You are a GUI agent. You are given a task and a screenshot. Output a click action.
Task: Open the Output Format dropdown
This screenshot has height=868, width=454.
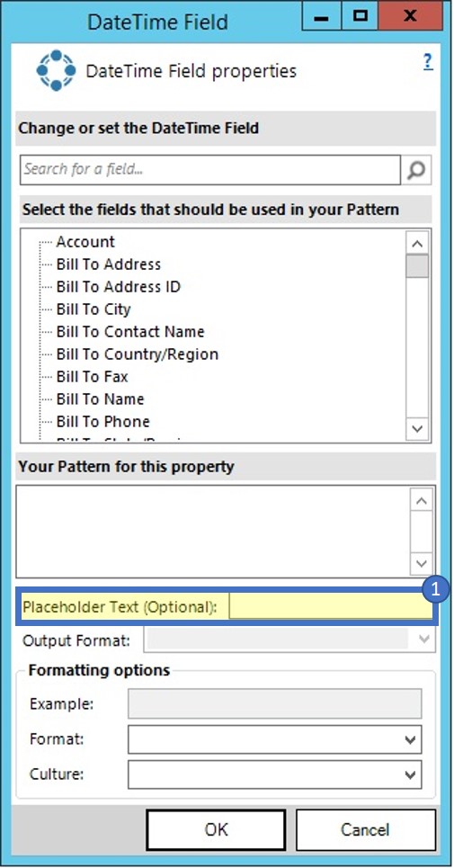(x=289, y=640)
